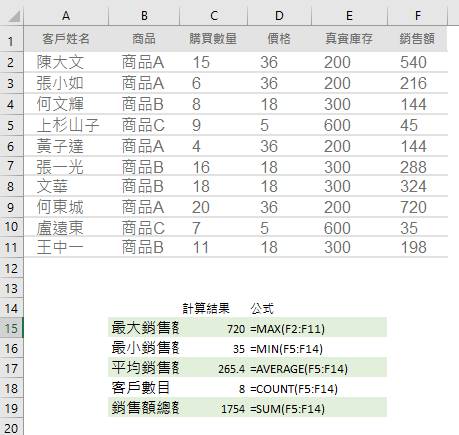
Task: Click stock value 600 in row 5
Action: click(x=349, y=125)
